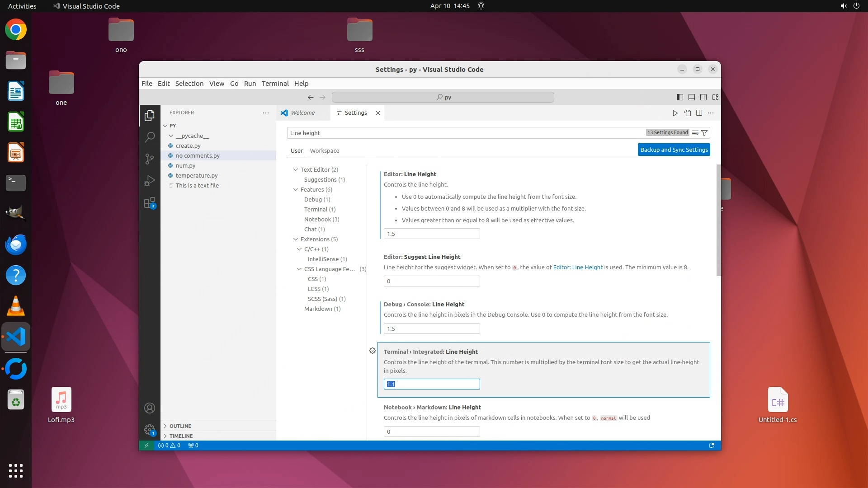
Task: Open the Terminal menu
Action: (275, 84)
